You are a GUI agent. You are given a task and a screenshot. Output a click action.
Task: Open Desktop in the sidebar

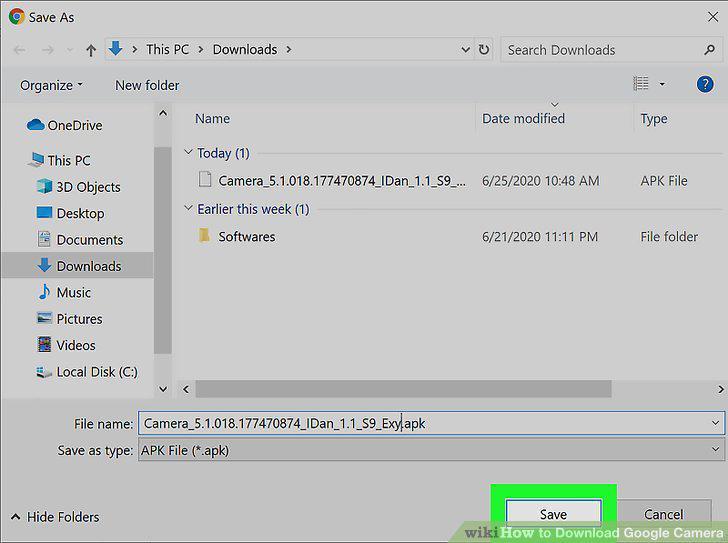point(70,213)
